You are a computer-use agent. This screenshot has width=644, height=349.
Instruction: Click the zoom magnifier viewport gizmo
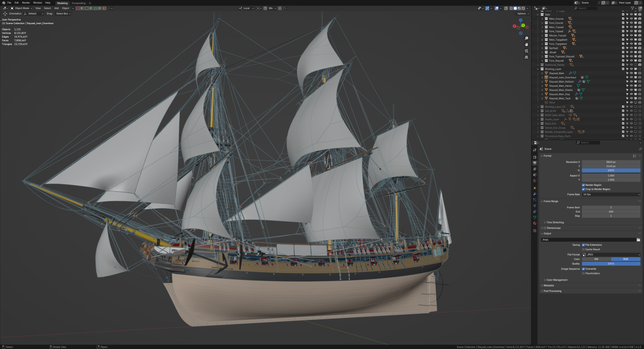pyautogui.click(x=527, y=38)
